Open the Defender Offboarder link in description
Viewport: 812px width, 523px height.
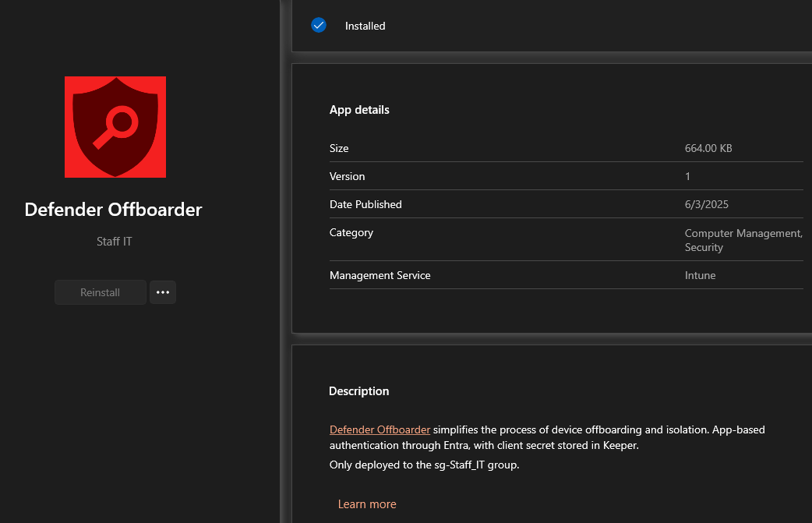[x=380, y=429]
